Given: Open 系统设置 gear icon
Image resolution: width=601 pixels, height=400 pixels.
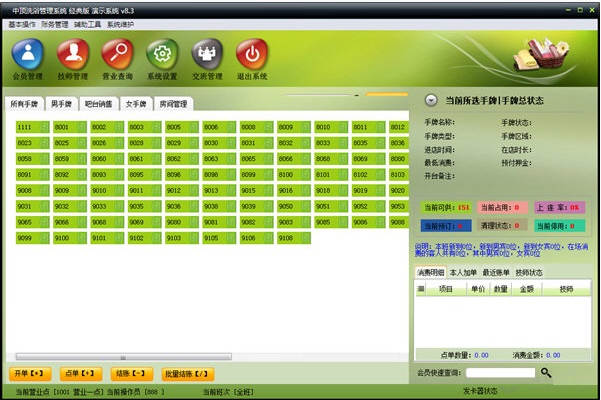Looking at the screenshot, I should (x=162, y=56).
